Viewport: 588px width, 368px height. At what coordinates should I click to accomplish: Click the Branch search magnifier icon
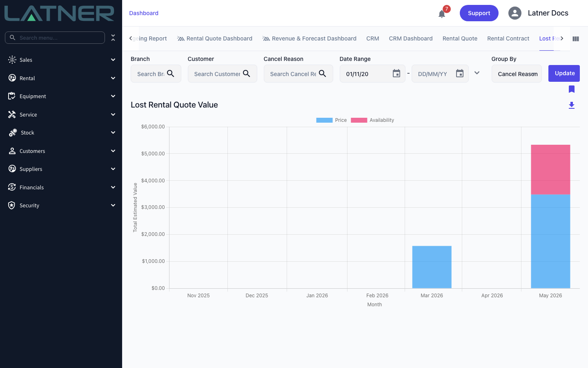point(171,74)
